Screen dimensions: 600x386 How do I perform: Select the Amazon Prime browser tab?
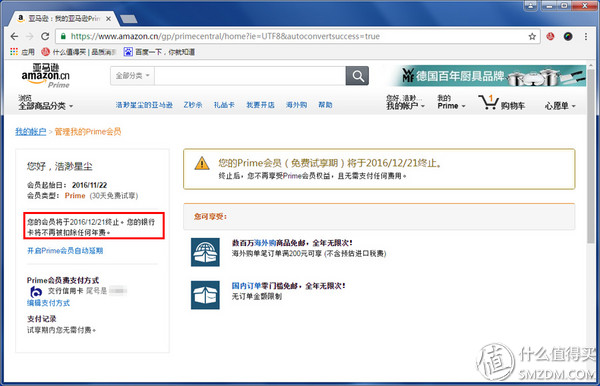tap(64, 18)
